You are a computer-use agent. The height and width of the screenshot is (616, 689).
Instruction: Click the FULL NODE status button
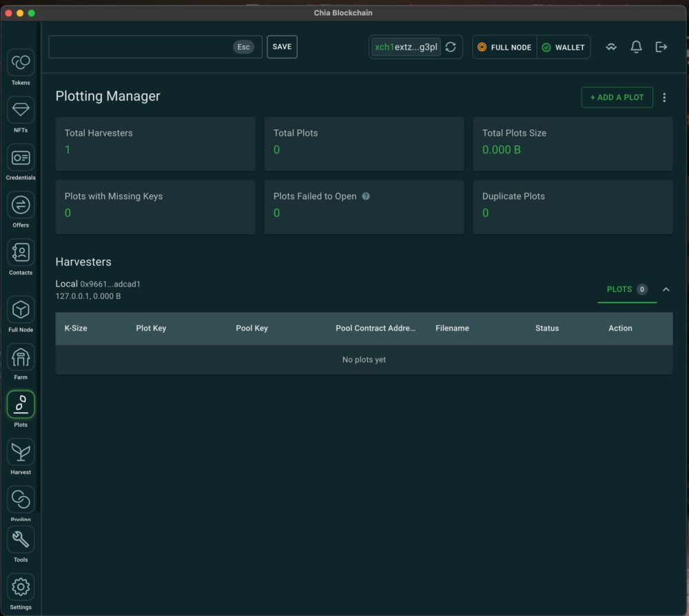coord(504,47)
